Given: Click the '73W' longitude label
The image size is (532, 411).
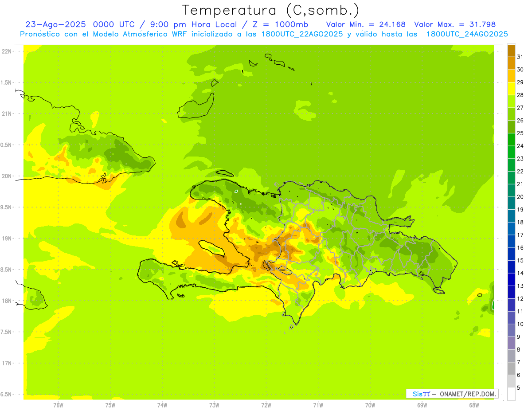Looking at the screenshot, I should click(214, 405).
